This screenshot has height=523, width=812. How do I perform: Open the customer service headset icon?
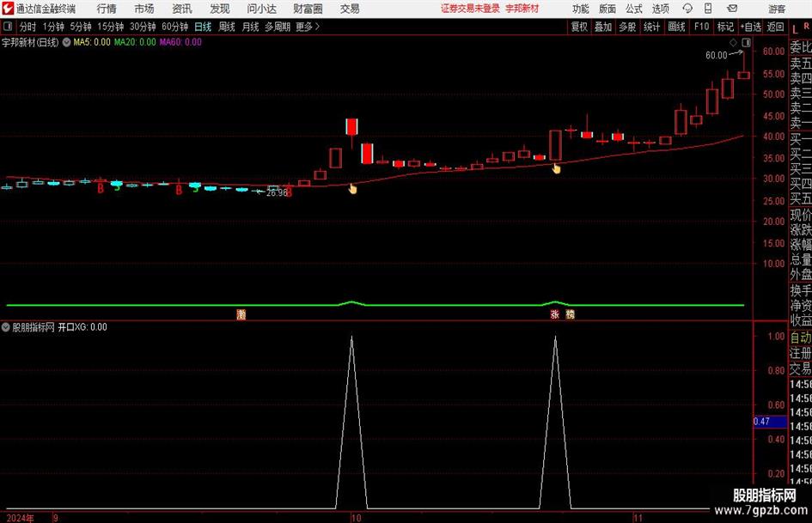point(687,9)
